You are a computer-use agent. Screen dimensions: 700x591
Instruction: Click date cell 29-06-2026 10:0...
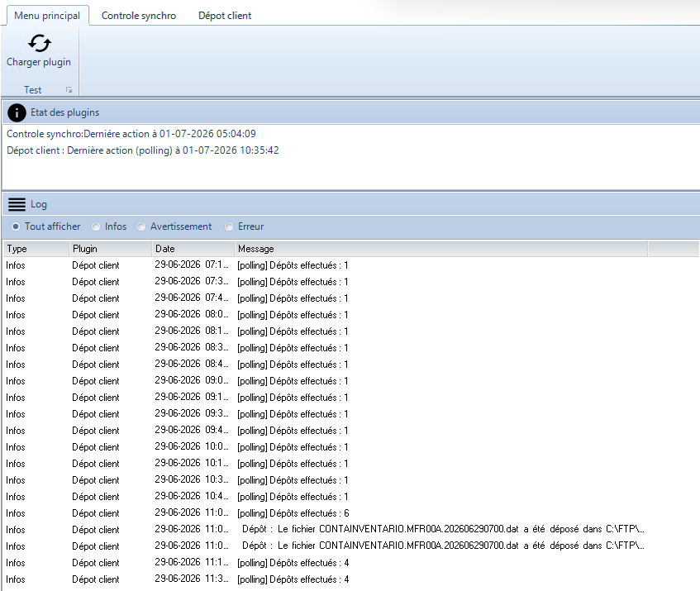pos(192,446)
